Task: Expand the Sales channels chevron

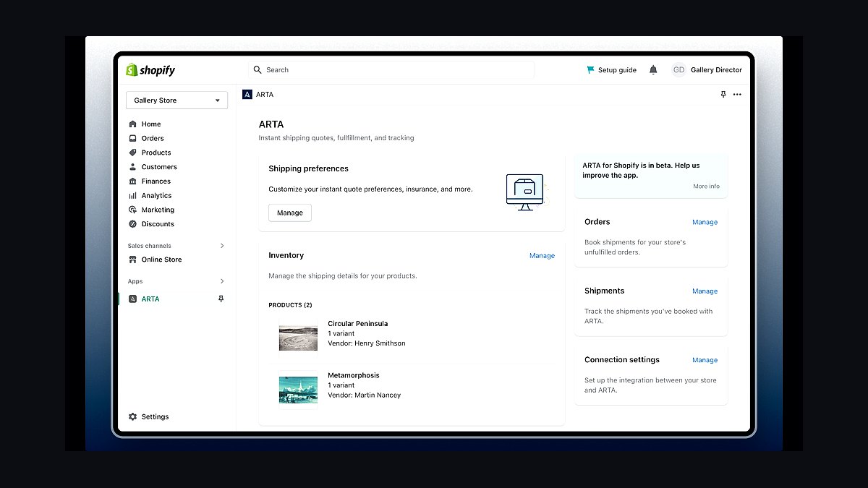Action: (x=222, y=246)
